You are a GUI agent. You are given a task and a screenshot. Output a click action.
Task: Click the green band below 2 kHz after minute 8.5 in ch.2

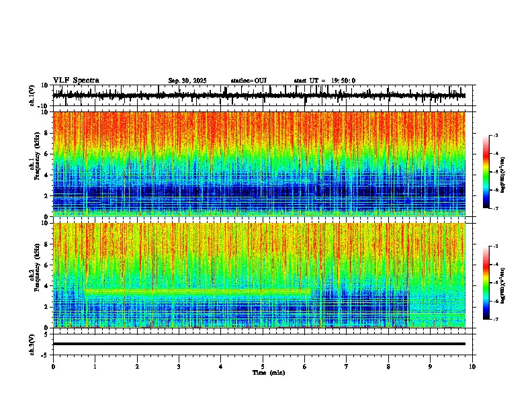437,316
